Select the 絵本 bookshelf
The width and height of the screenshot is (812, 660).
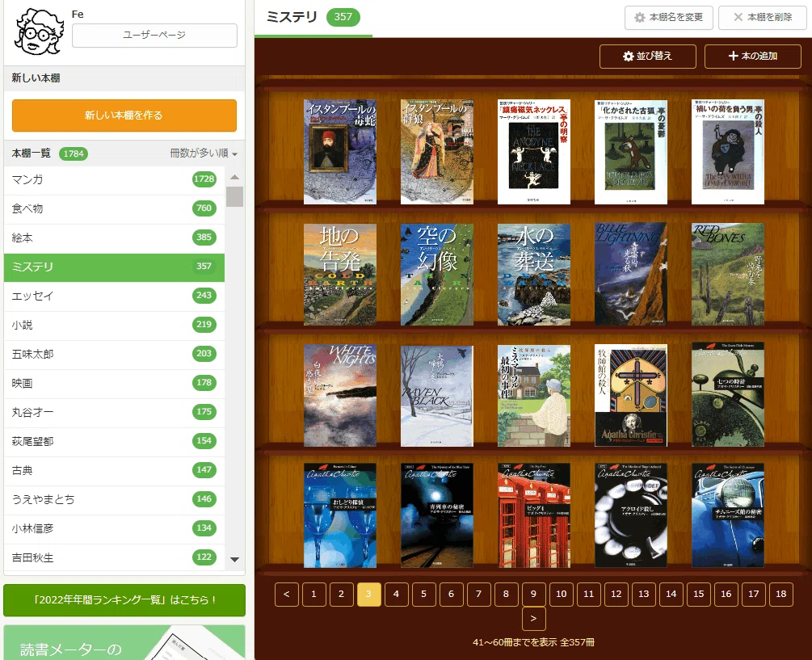click(114, 238)
